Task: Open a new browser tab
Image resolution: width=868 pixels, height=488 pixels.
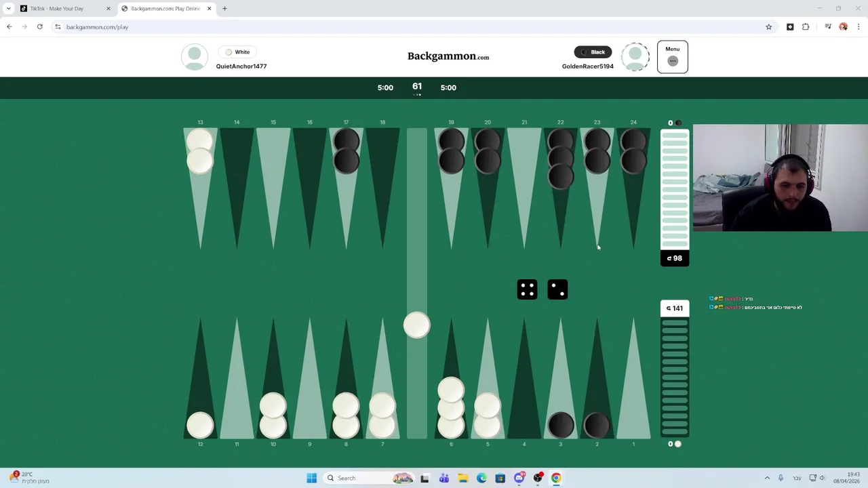Action: (x=224, y=9)
